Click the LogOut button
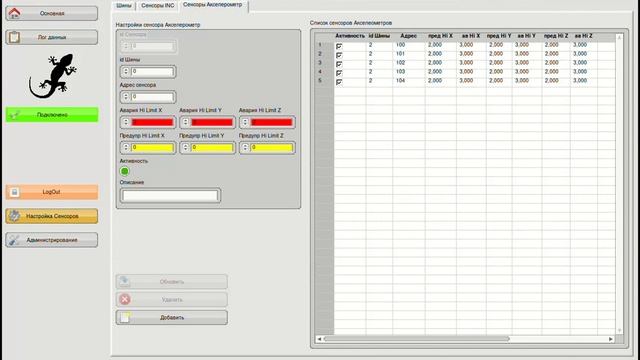The image size is (640, 360). 52,192
